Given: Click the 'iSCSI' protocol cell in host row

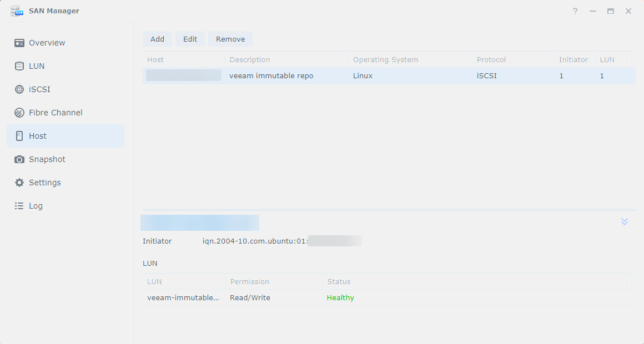Looking at the screenshot, I should click(487, 76).
